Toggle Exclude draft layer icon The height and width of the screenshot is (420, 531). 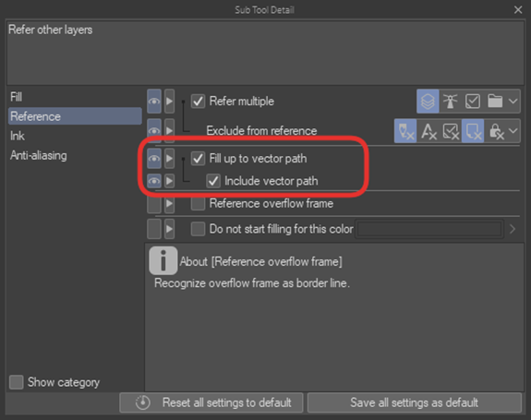click(x=405, y=131)
